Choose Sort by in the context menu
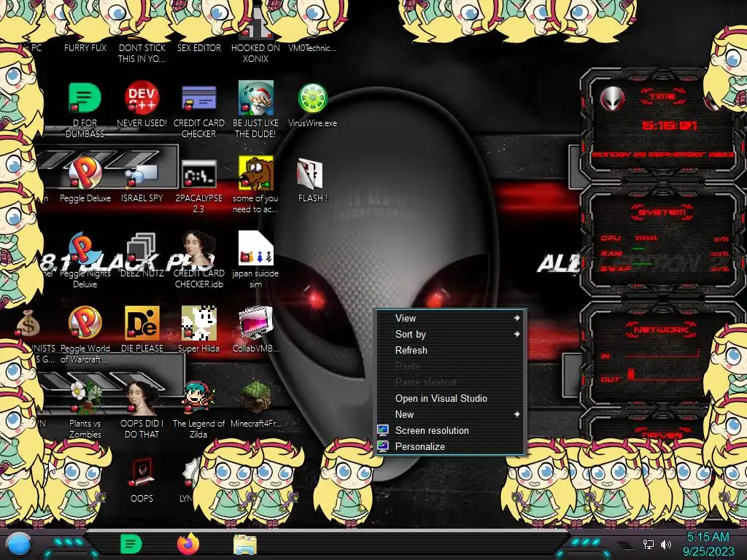This screenshot has width=747, height=560. pyautogui.click(x=450, y=334)
